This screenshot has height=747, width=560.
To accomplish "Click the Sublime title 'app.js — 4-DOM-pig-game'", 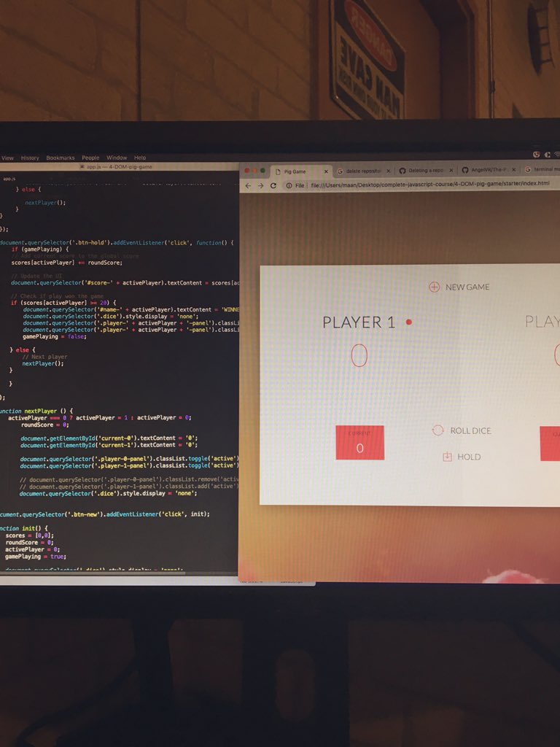I will pyautogui.click(x=118, y=167).
